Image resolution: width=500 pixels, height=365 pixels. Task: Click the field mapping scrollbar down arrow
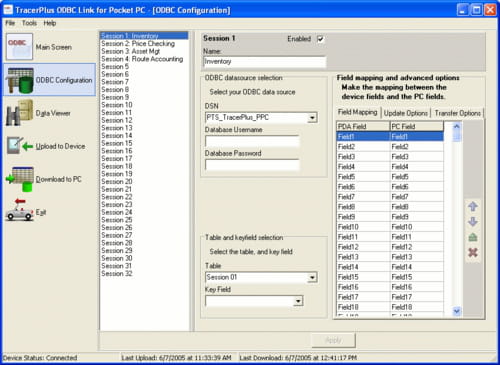pos(457,311)
